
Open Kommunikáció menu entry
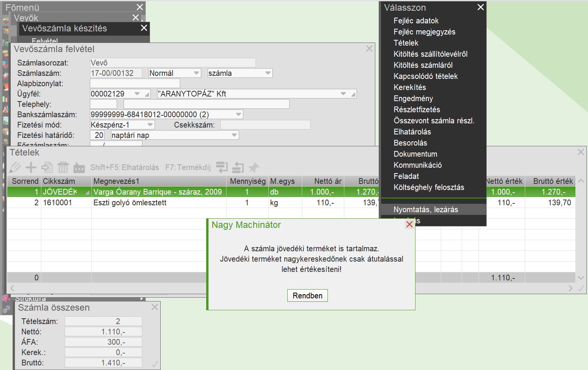coord(417,165)
